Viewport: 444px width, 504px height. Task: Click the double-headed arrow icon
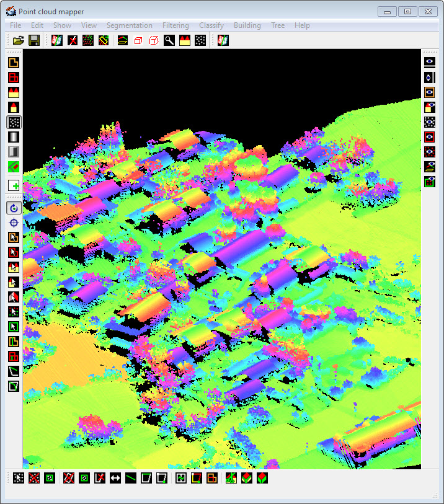click(115, 478)
